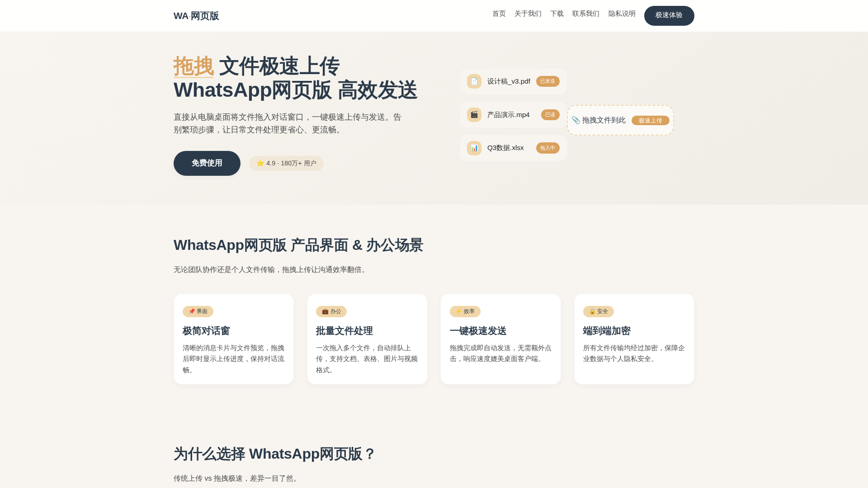Click the 拖拽文件到此 drop zone text
The image size is (868, 488).
(604, 120)
